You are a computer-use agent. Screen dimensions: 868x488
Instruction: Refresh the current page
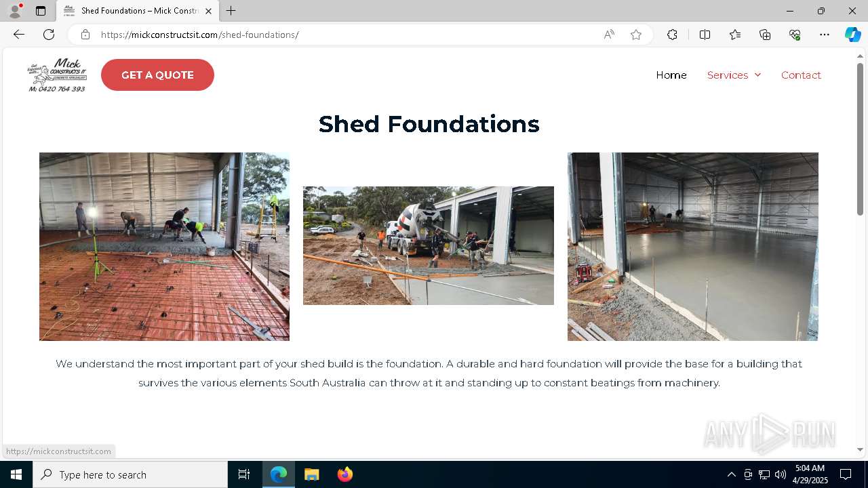(49, 35)
